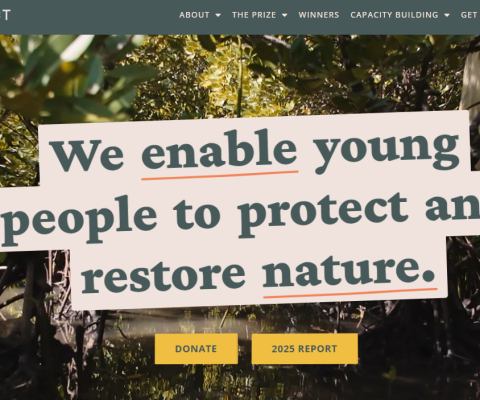Open the 2025 REPORT button
Image resolution: width=480 pixels, height=400 pixels.
point(305,349)
